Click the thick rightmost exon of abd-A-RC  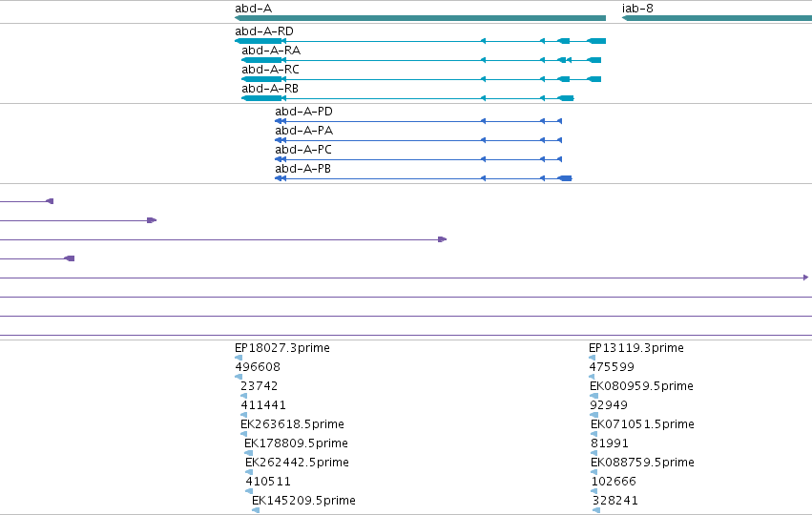click(x=594, y=79)
